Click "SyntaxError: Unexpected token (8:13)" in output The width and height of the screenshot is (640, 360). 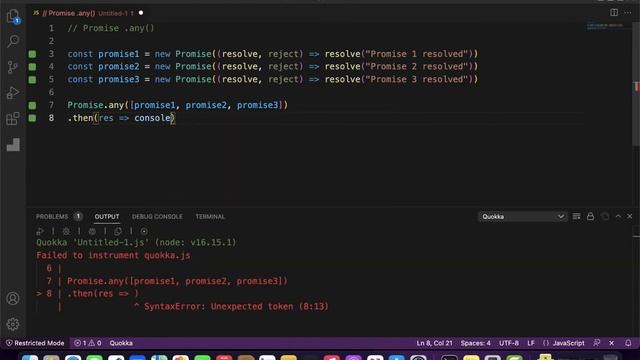pyautogui.click(x=236, y=307)
